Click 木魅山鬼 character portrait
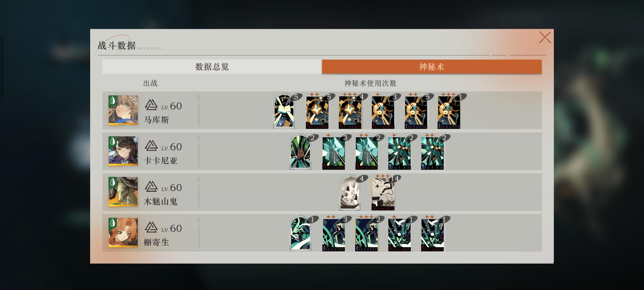Image resolution: width=644 pixels, height=290 pixels. pyautogui.click(x=123, y=192)
